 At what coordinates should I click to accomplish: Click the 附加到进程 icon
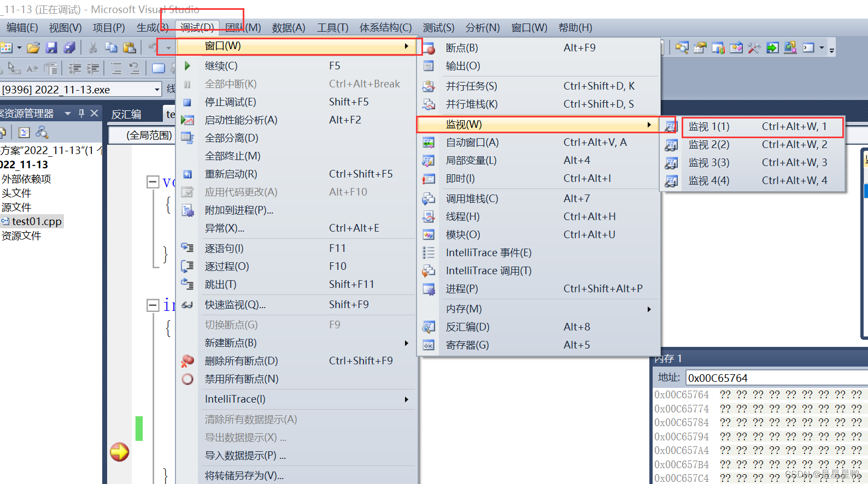(187, 210)
